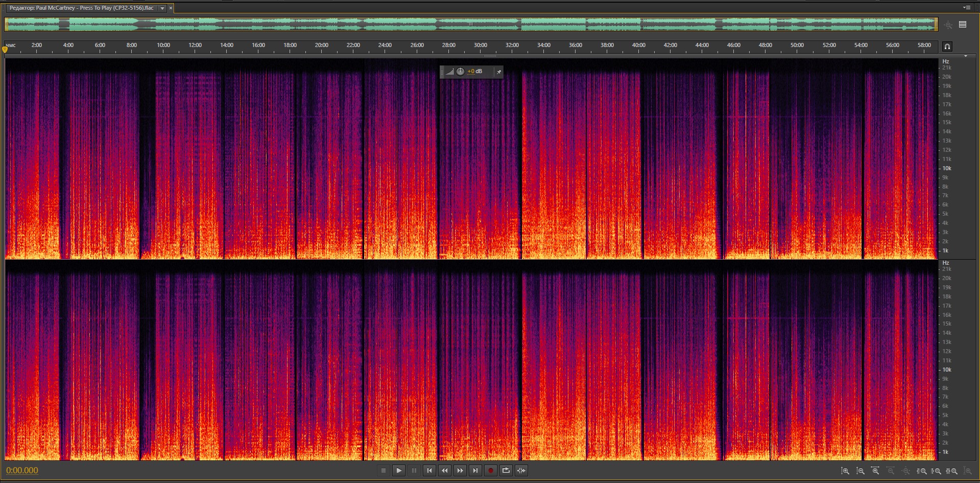The height and width of the screenshot is (483, 980).
Task: Toggle the snapping magnet icon
Action: click(x=947, y=47)
